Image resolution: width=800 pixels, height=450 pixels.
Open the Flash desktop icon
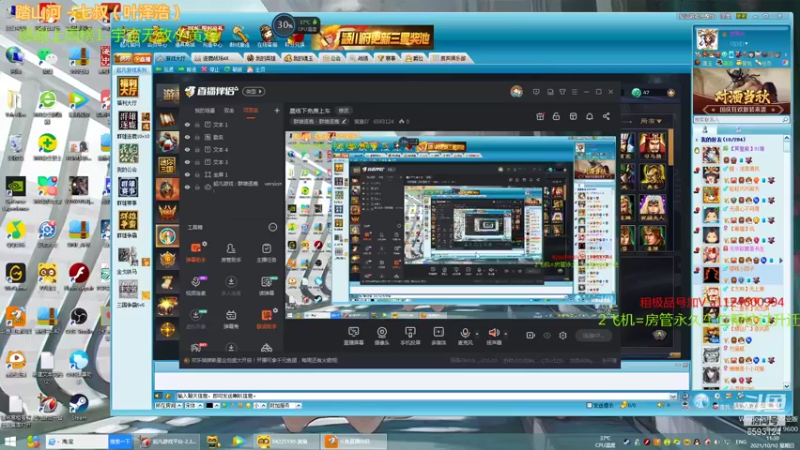(x=79, y=276)
